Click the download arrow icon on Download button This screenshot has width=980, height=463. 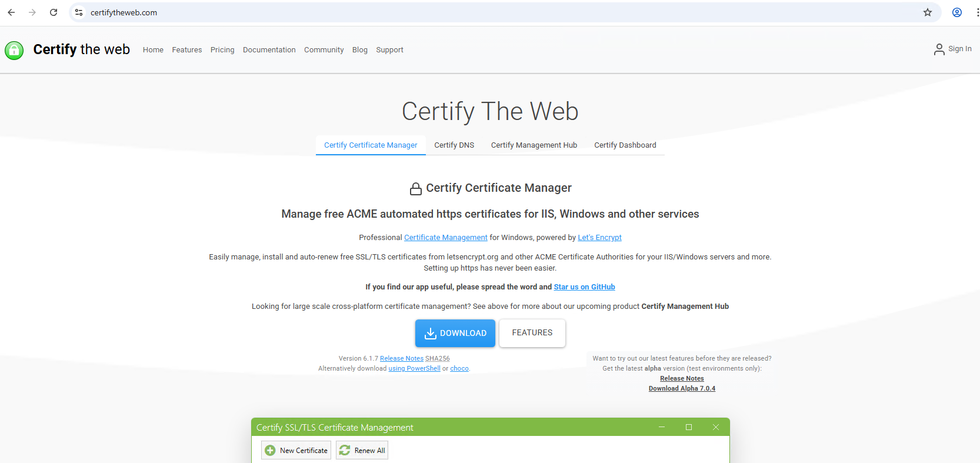(x=431, y=333)
